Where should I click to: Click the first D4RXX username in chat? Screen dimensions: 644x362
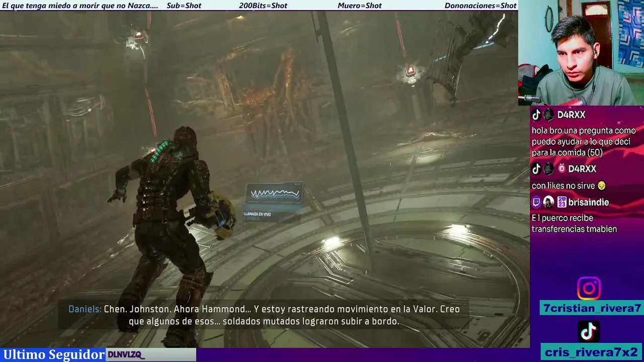point(571,115)
